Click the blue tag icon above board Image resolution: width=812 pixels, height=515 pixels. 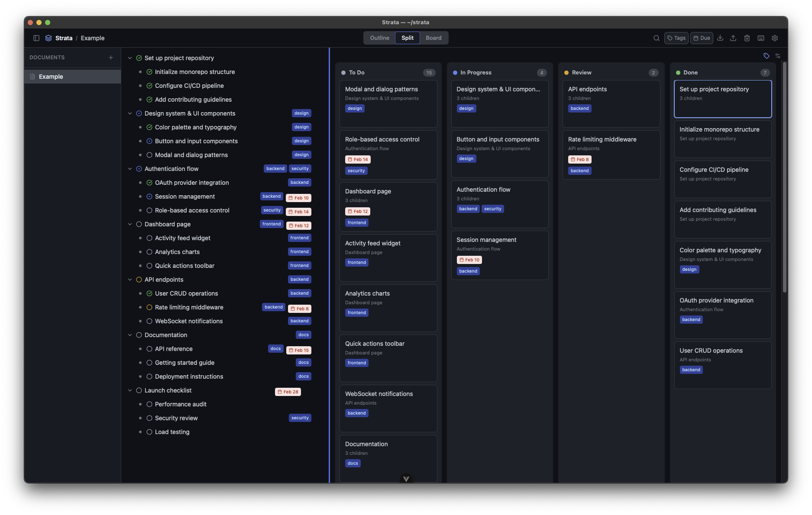click(x=767, y=56)
